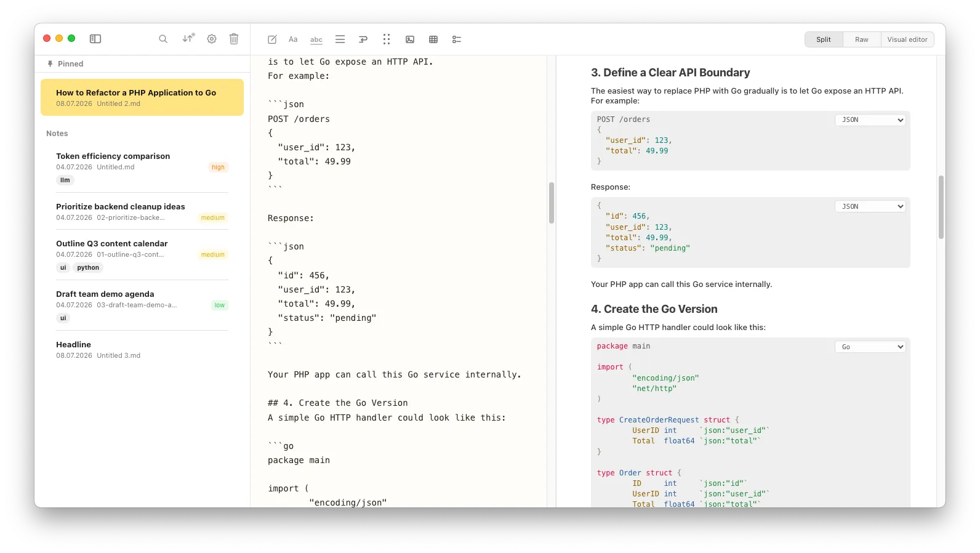Open the Aa font formatting icon
980x553 pixels.
click(293, 39)
